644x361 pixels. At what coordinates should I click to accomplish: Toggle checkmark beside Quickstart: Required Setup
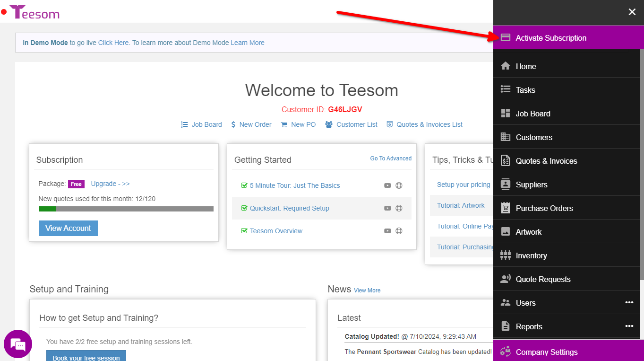pos(244,208)
